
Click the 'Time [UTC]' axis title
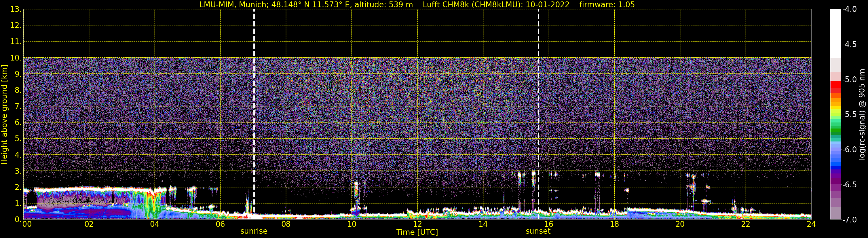coord(417,232)
